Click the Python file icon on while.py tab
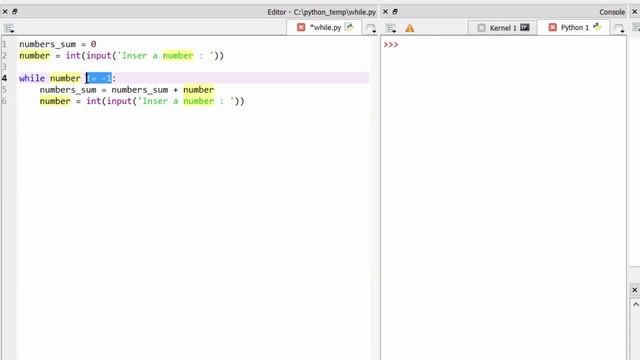The height and width of the screenshot is (360, 640). tap(349, 27)
